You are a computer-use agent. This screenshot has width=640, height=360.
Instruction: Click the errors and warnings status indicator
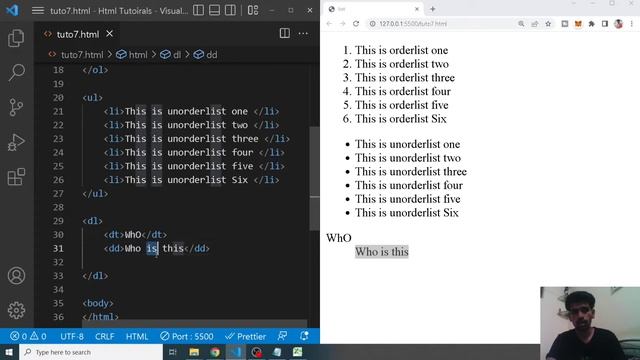pyautogui.click(x=28, y=336)
